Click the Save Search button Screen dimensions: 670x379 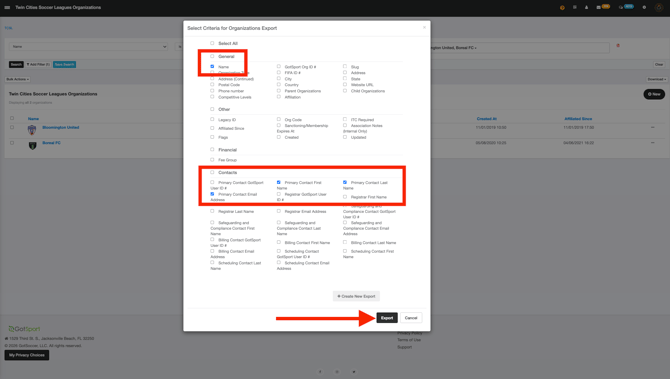pos(65,65)
